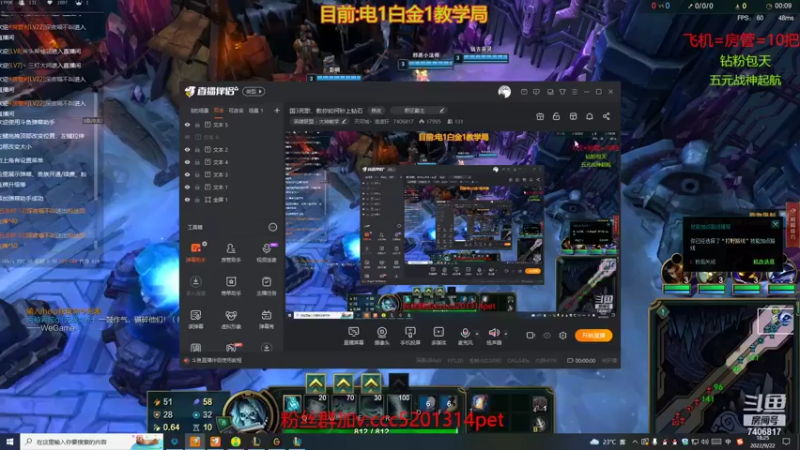This screenshot has height=450, width=800.
Task: Open the 弹幕秀 tool
Action: 266,319
